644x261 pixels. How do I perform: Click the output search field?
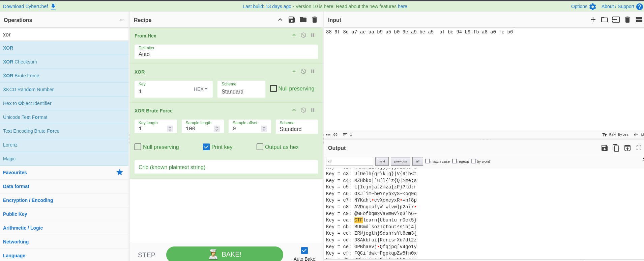(x=350, y=161)
